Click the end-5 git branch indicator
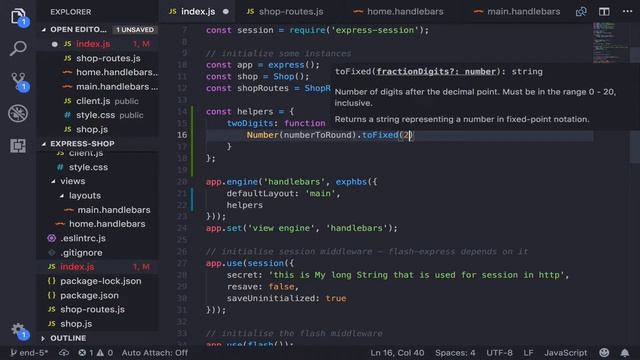 click(29, 353)
